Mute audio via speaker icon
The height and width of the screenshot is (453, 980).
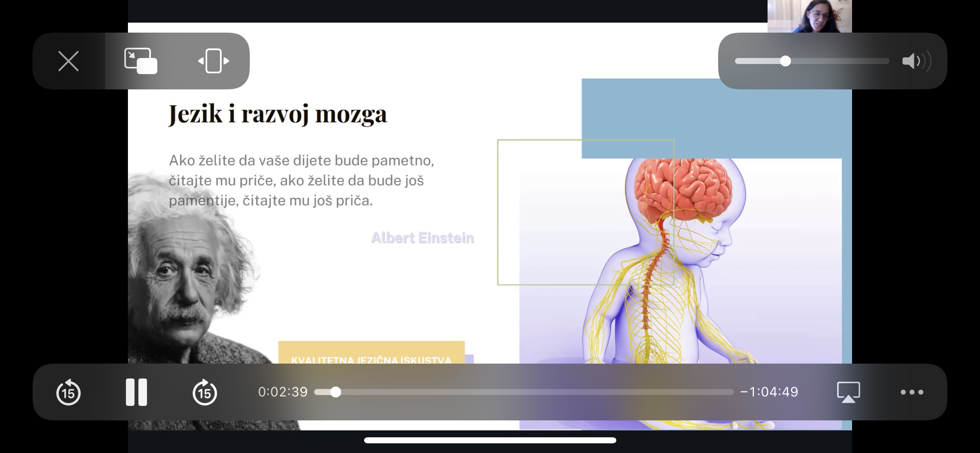tap(916, 61)
